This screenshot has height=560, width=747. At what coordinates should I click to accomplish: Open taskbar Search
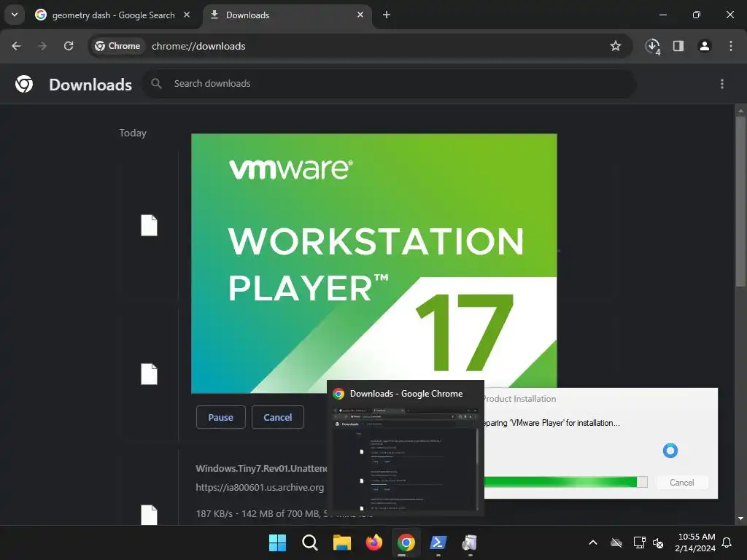[309, 542]
